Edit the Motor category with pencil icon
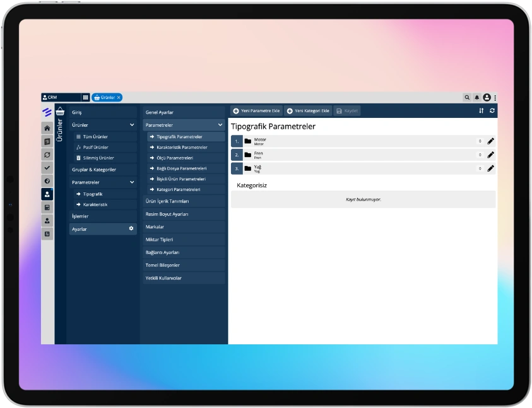 (490, 141)
